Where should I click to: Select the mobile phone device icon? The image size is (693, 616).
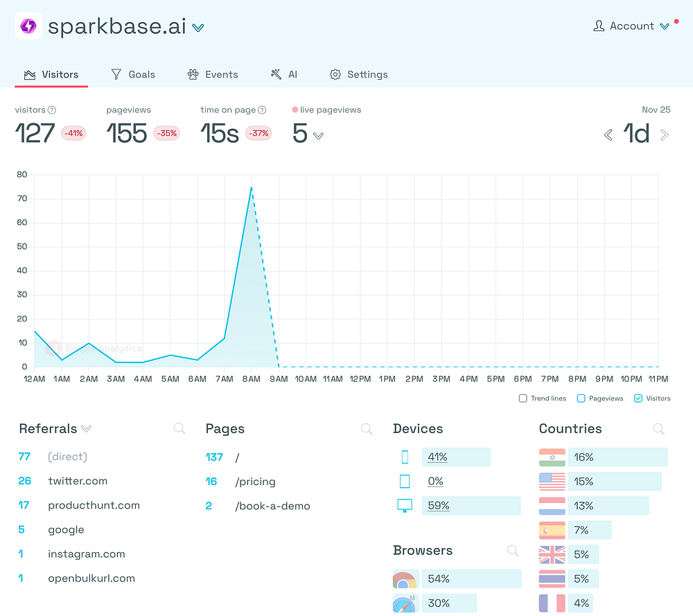point(405,457)
